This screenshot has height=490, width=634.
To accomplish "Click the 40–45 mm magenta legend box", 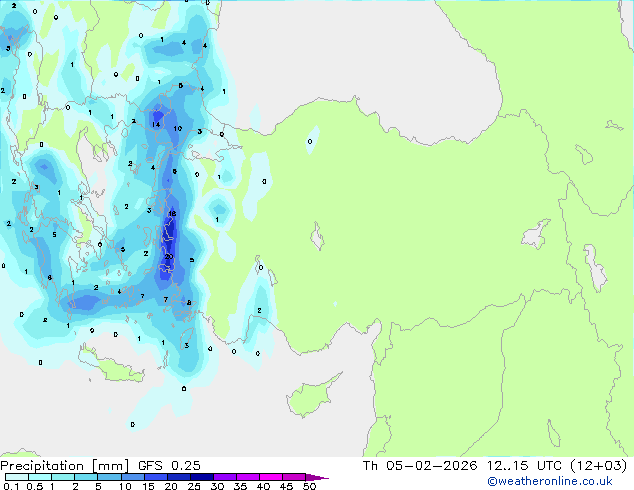I will pos(271,477).
